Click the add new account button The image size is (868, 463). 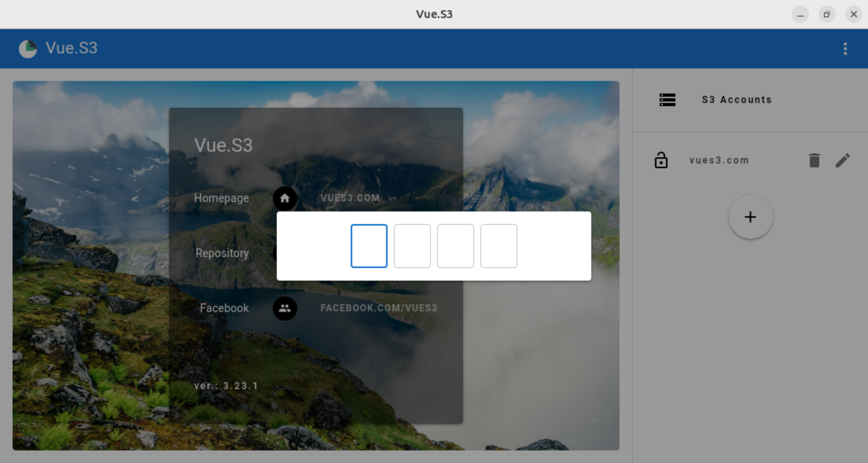(x=750, y=217)
